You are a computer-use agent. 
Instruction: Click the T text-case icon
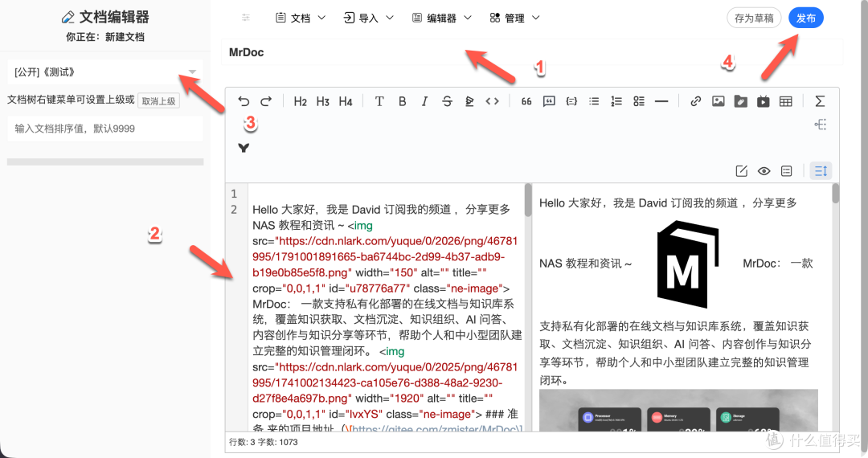pyautogui.click(x=379, y=101)
